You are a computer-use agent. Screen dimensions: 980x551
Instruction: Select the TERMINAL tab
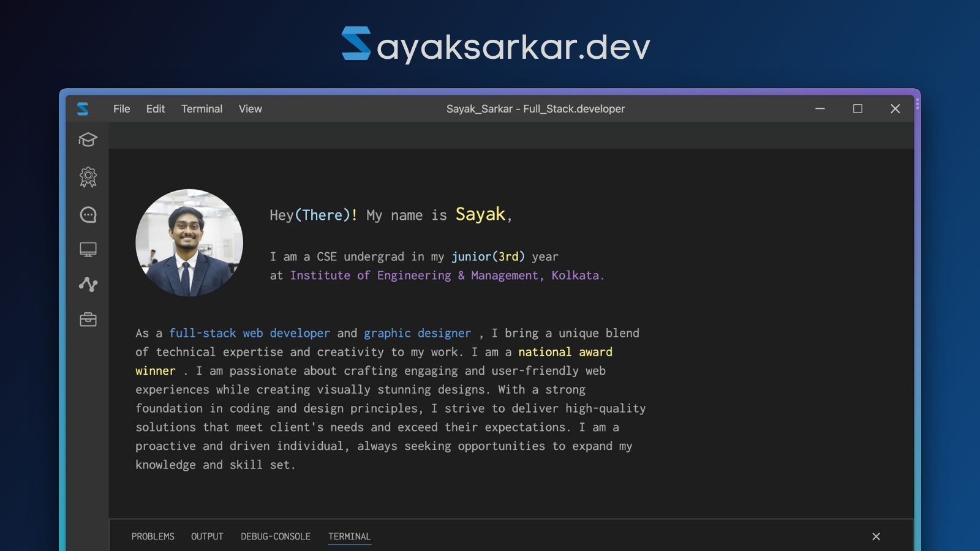pyautogui.click(x=349, y=536)
